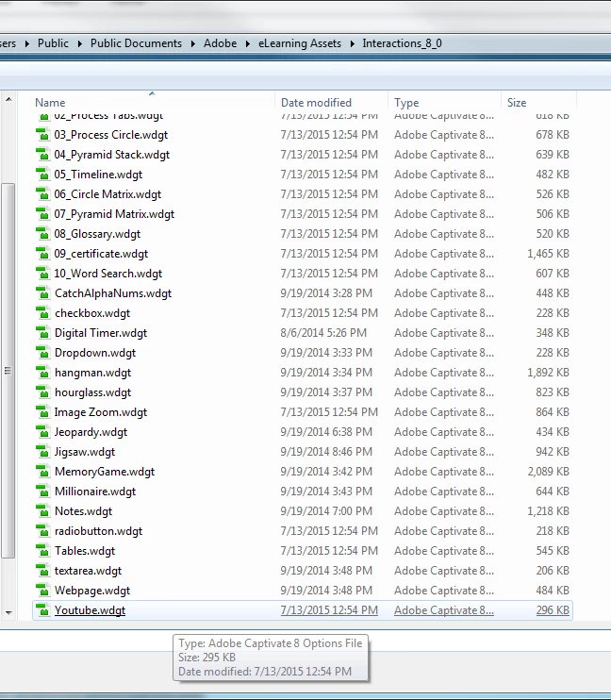Click the 09_certificate.wdgt file name
This screenshot has width=611, height=700.
coord(101,254)
